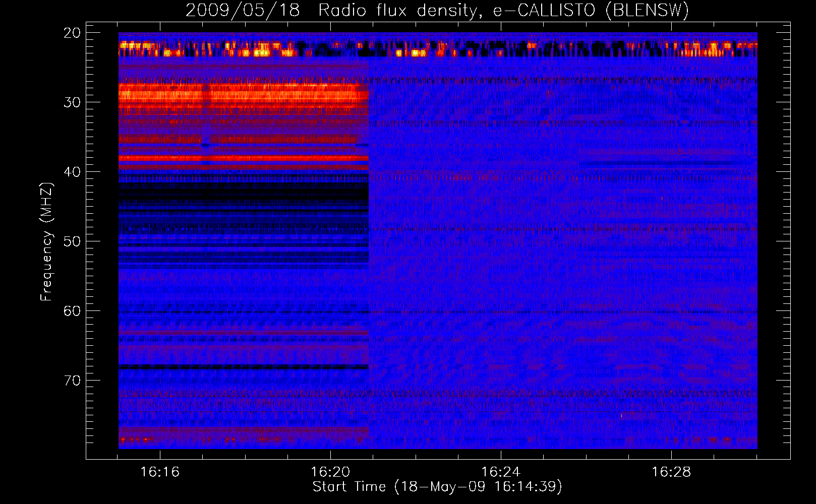
Task: Select the Frequency (MHZ) axis label
Action: (x=46, y=241)
